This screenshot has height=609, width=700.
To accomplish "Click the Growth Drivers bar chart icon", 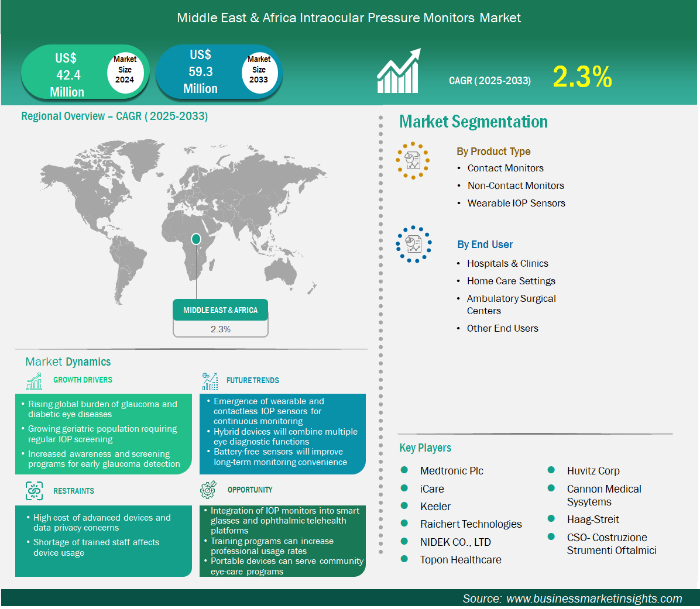I will 35,381.
